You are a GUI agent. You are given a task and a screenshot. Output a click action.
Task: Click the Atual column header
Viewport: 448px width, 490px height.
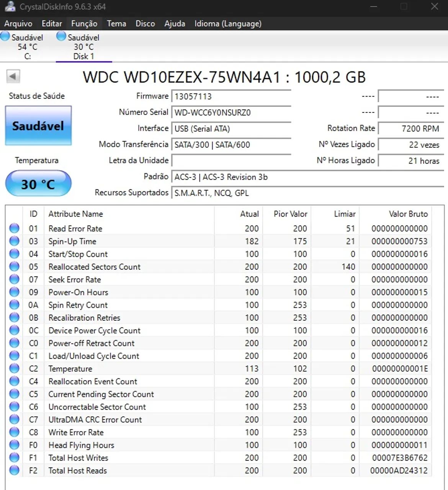[x=239, y=214]
